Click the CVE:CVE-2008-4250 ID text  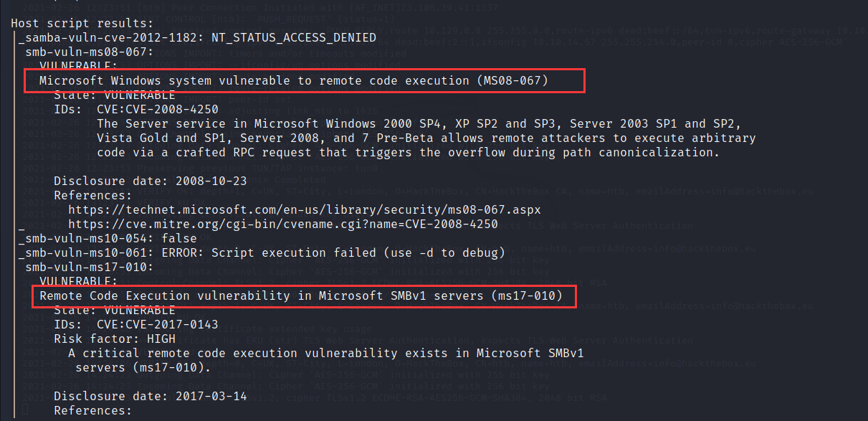157,109
